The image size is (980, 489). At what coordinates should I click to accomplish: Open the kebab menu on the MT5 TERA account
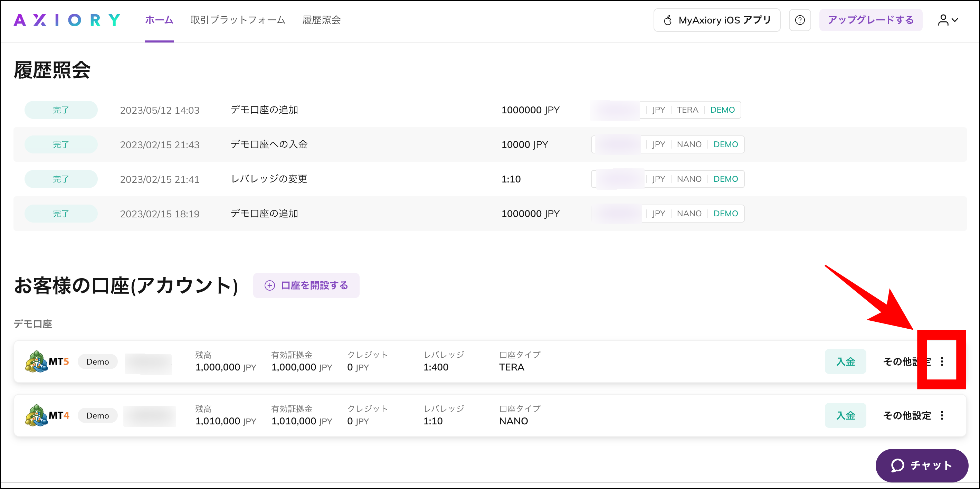(942, 361)
